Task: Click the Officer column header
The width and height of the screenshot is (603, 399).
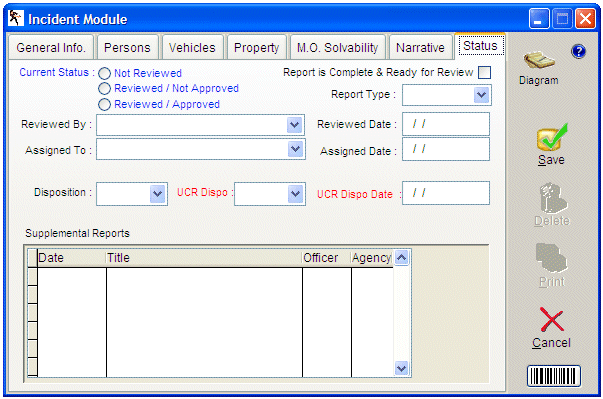Action: pos(326,258)
